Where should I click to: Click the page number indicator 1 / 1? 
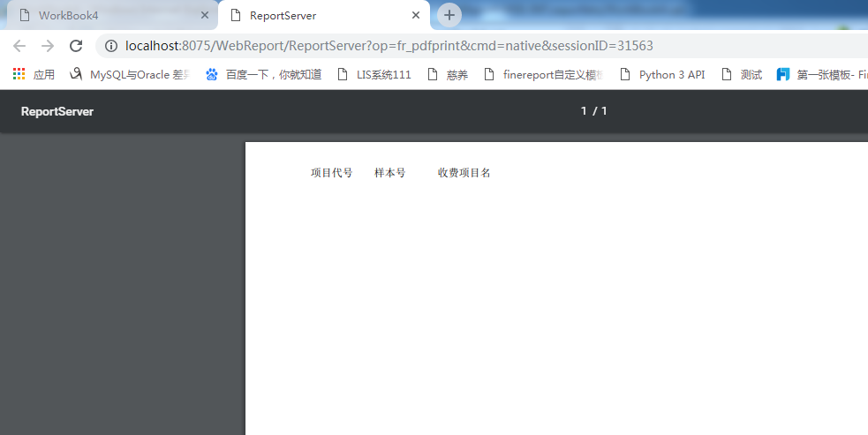pyautogui.click(x=593, y=111)
